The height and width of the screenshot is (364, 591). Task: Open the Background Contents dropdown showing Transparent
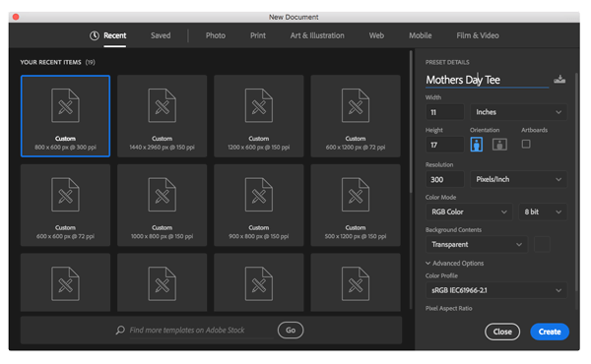(x=477, y=245)
